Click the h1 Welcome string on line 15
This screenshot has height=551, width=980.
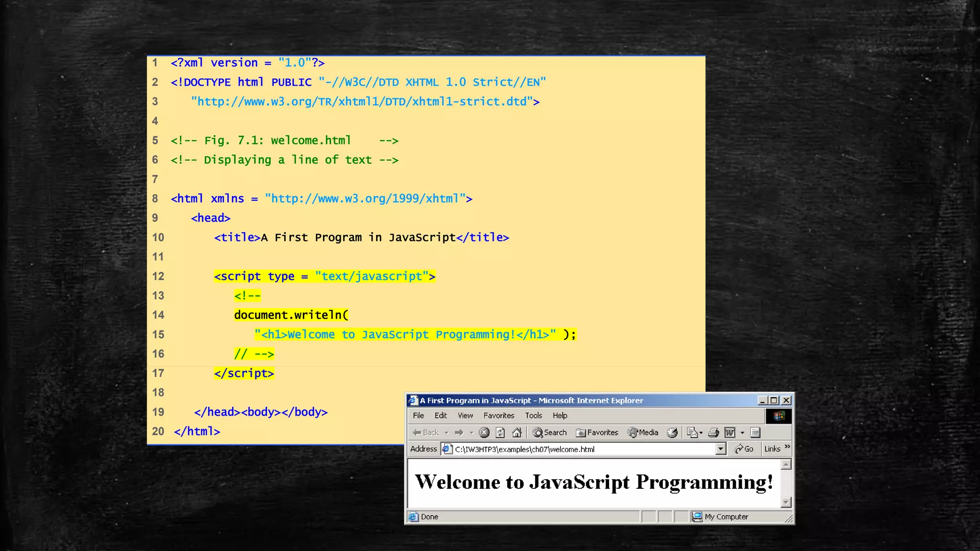coord(405,334)
